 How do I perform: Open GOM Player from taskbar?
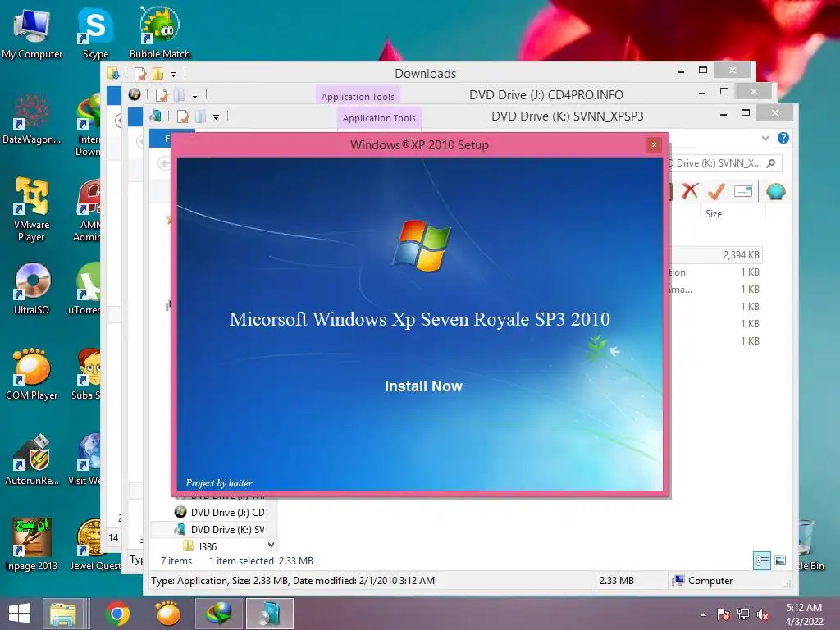[167, 614]
